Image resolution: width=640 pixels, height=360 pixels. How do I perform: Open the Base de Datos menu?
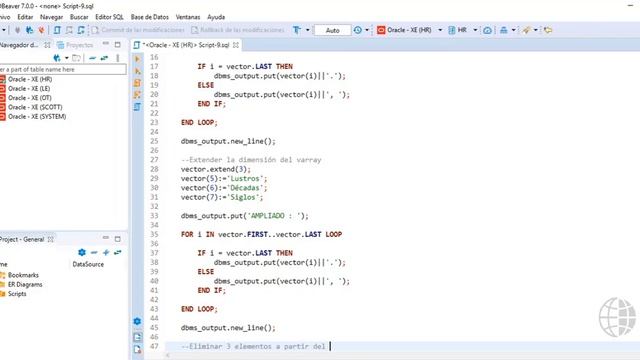[x=149, y=17]
